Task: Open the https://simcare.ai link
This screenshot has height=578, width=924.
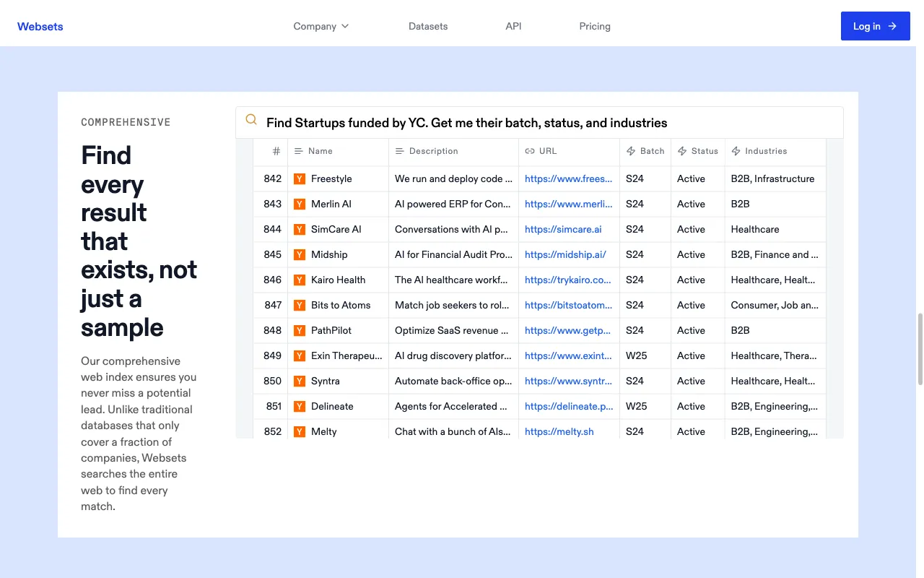Action: (x=563, y=229)
